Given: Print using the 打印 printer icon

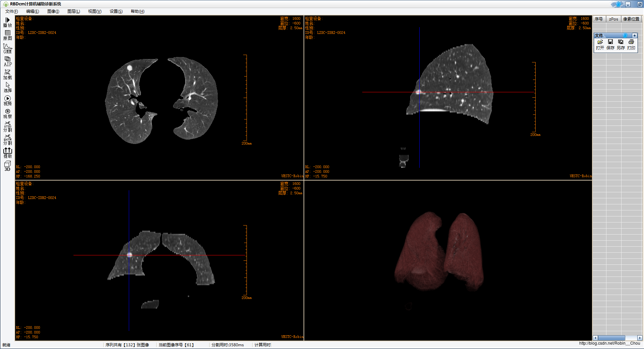Looking at the screenshot, I should [x=631, y=44].
